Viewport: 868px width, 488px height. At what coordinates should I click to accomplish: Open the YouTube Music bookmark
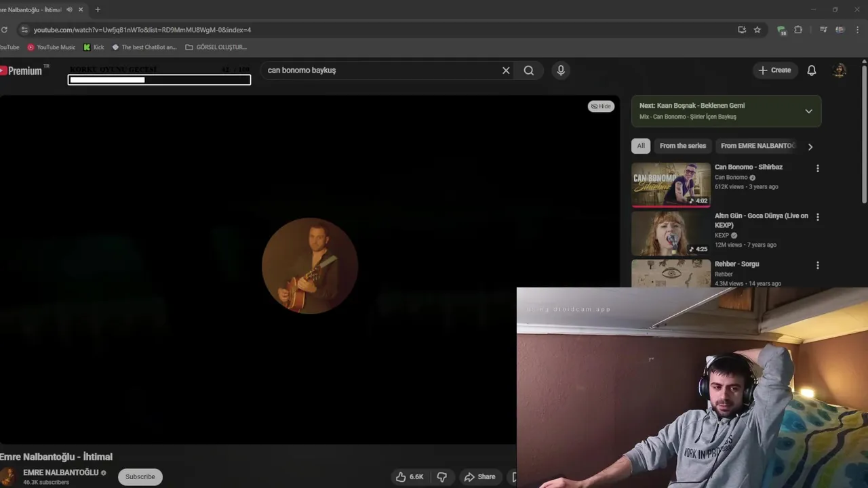[x=51, y=47]
